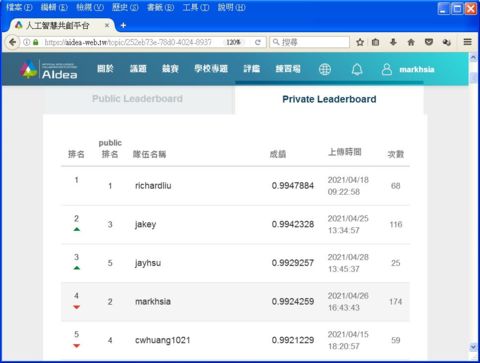
Task: Click the green padlock security icon
Action: [36, 42]
